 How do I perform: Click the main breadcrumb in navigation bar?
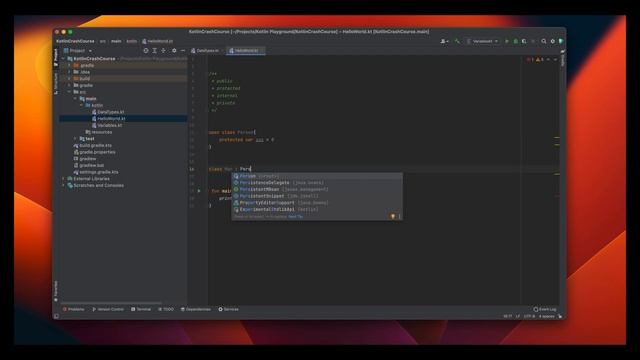[116, 41]
